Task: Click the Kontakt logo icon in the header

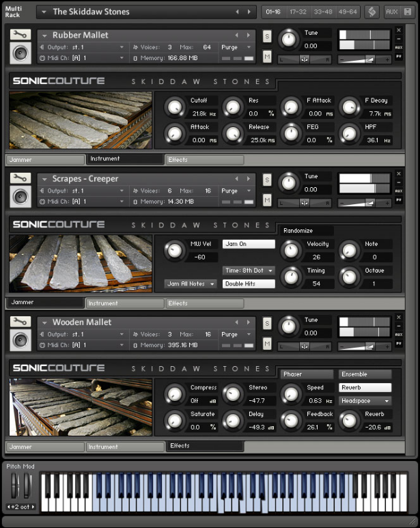Action: (x=372, y=12)
